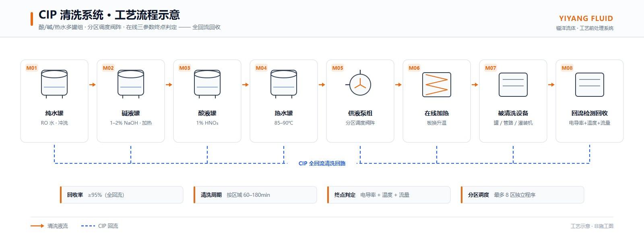This screenshot has width=644, height=242.
Task: Click the M01 badge
Action: tap(32, 68)
